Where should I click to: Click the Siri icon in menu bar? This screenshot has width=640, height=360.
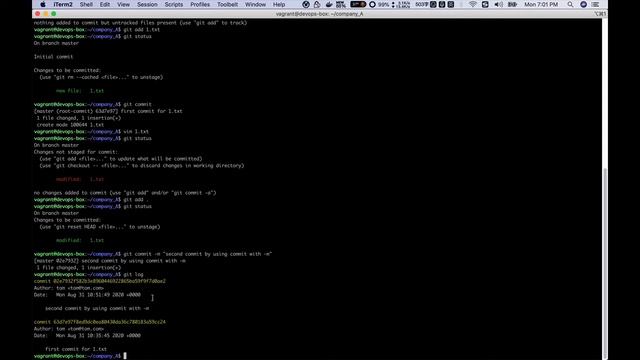[584, 4]
